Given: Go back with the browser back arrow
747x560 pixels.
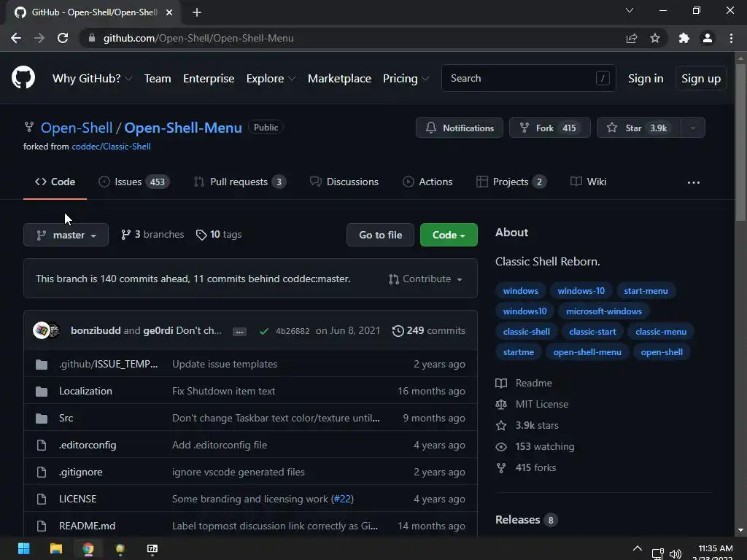Looking at the screenshot, I should point(16,38).
